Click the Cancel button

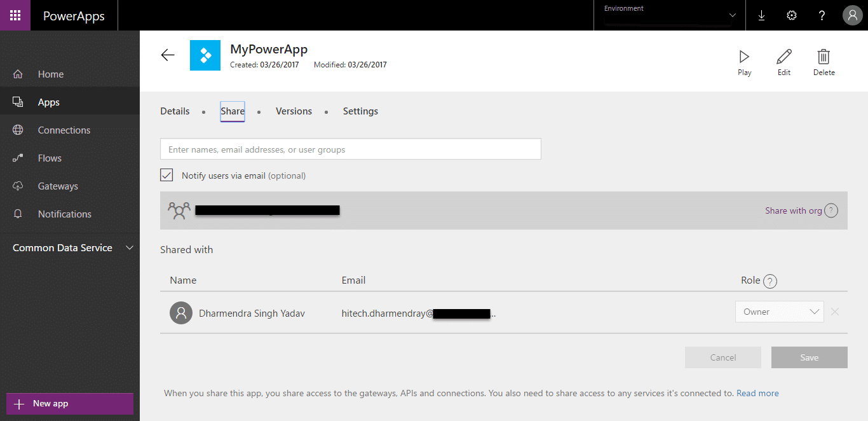[x=723, y=357]
